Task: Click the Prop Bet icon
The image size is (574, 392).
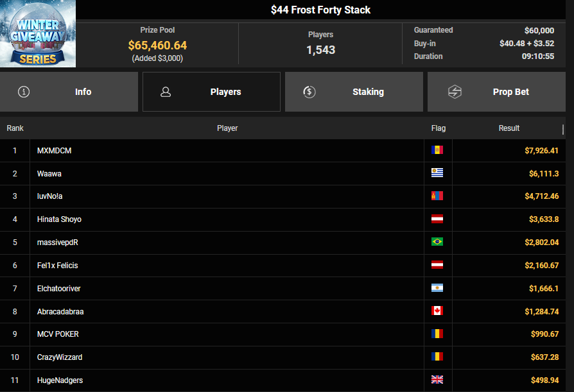Action: [x=455, y=92]
